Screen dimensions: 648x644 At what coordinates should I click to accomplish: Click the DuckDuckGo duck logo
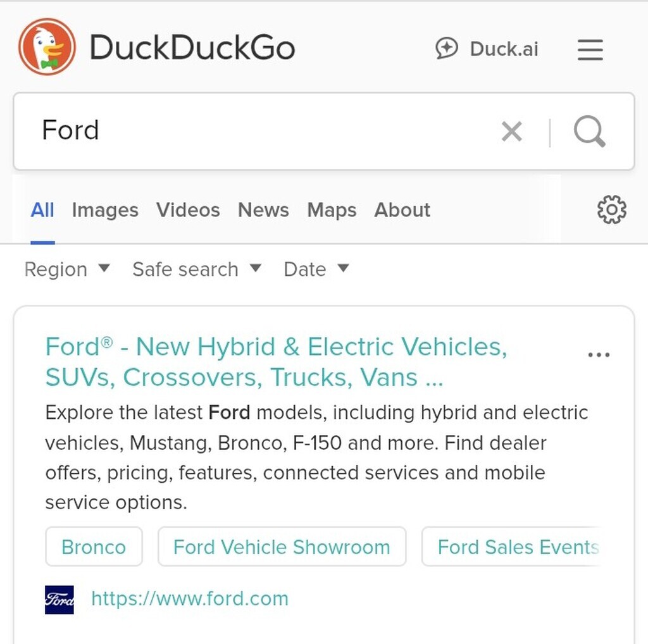pyautogui.click(x=47, y=47)
